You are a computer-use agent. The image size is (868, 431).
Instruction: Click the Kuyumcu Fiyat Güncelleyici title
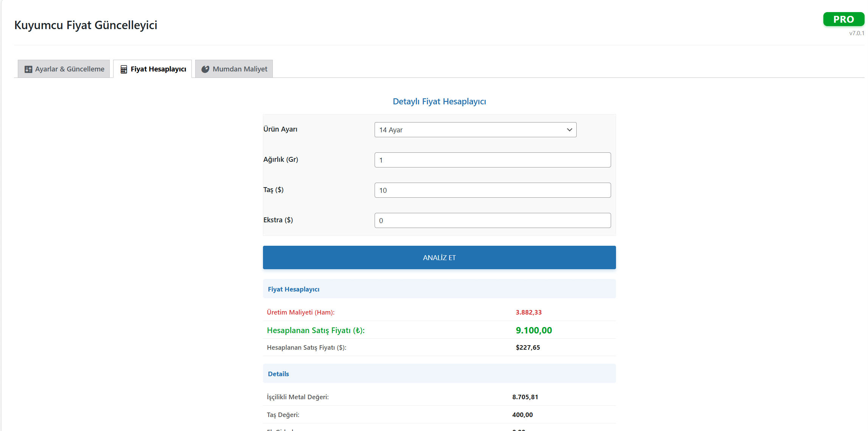coord(86,25)
